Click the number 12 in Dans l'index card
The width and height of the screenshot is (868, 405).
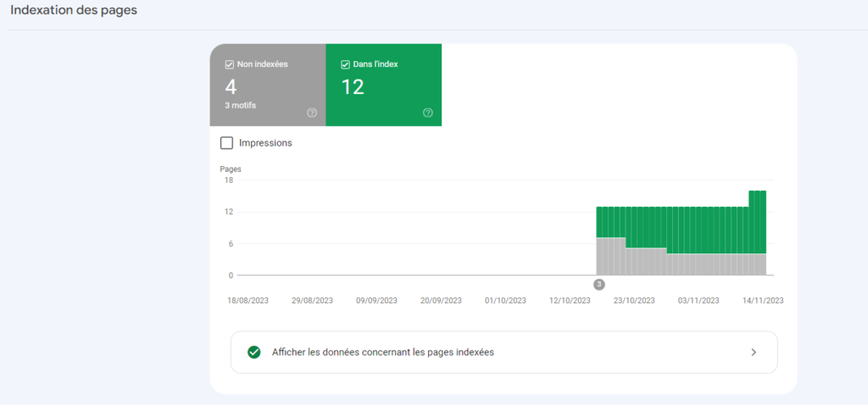coord(353,86)
